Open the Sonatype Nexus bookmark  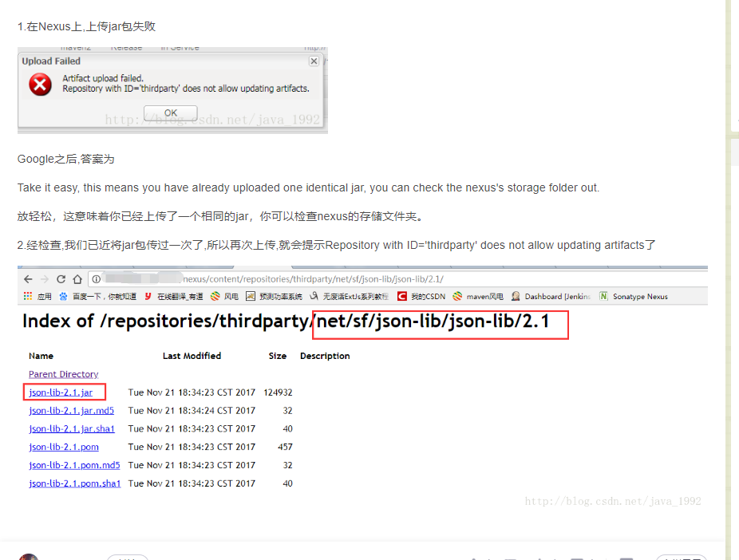coord(634,296)
